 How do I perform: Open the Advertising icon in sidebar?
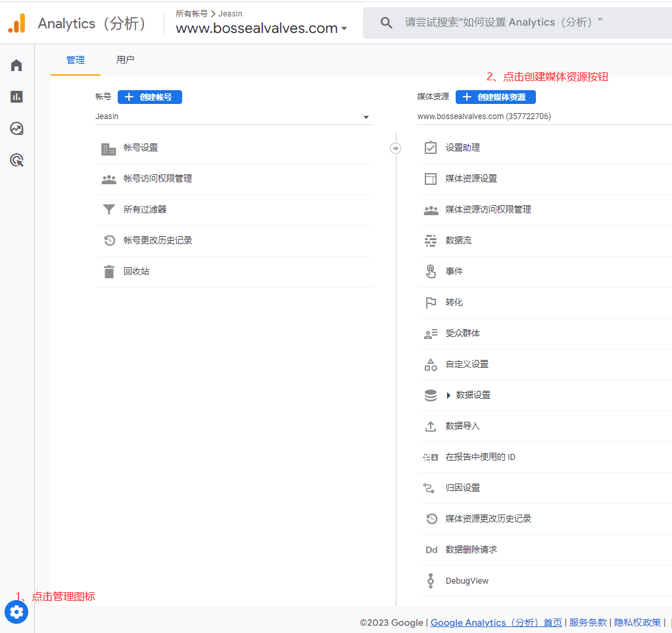pos(16,160)
